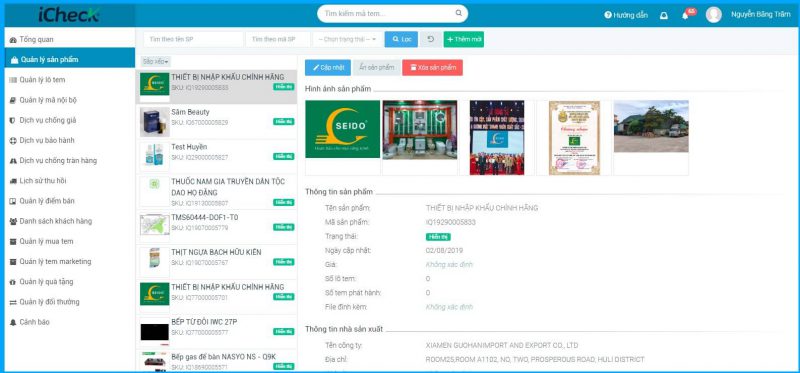
Task: Click the Xóa sản phẩm button
Action: click(433, 67)
